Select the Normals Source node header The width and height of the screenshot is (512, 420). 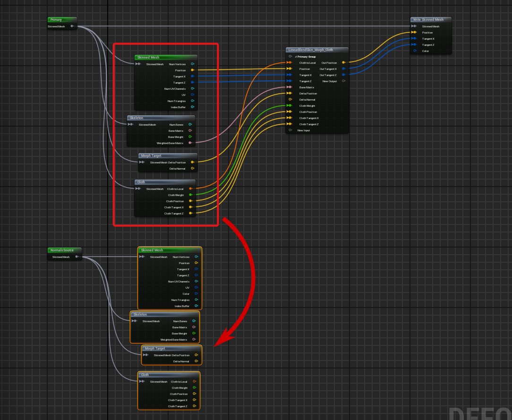click(x=64, y=250)
